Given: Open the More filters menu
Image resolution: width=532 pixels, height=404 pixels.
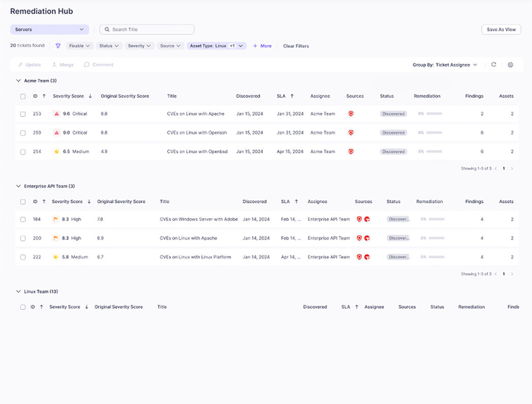Looking at the screenshot, I should tap(262, 46).
